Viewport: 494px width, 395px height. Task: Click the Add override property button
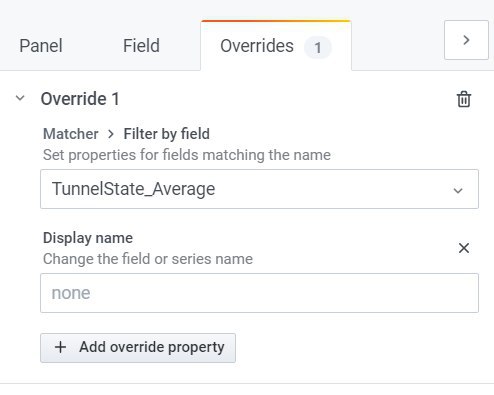(138, 348)
